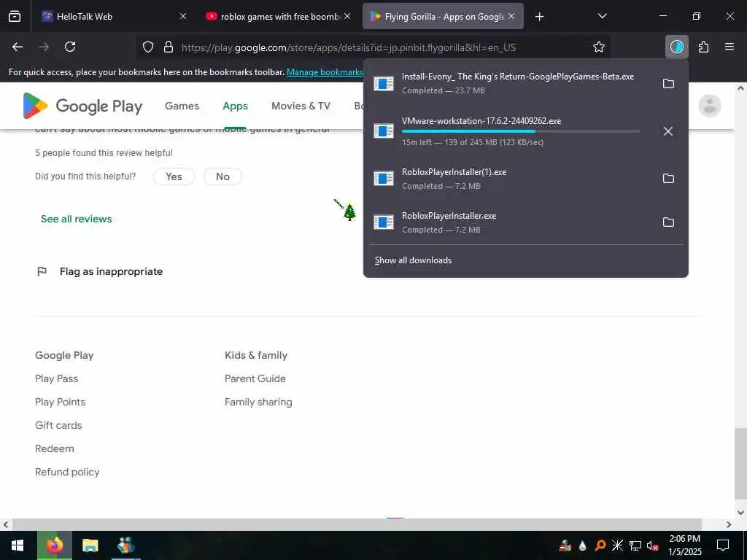Open the tracking protection shield icon
Screen dimensions: 747x560
point(148,47)
